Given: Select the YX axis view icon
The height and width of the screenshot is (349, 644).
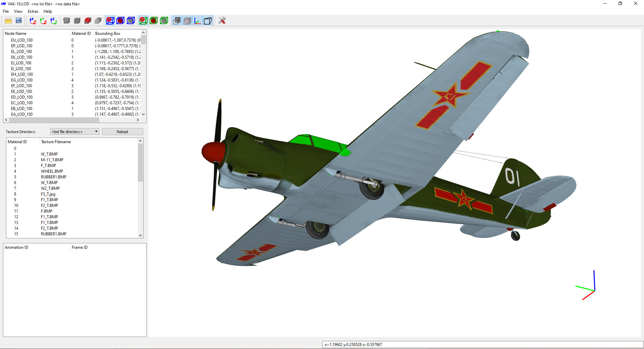Looking at the screenshot, I should click(x=43, y=21).
